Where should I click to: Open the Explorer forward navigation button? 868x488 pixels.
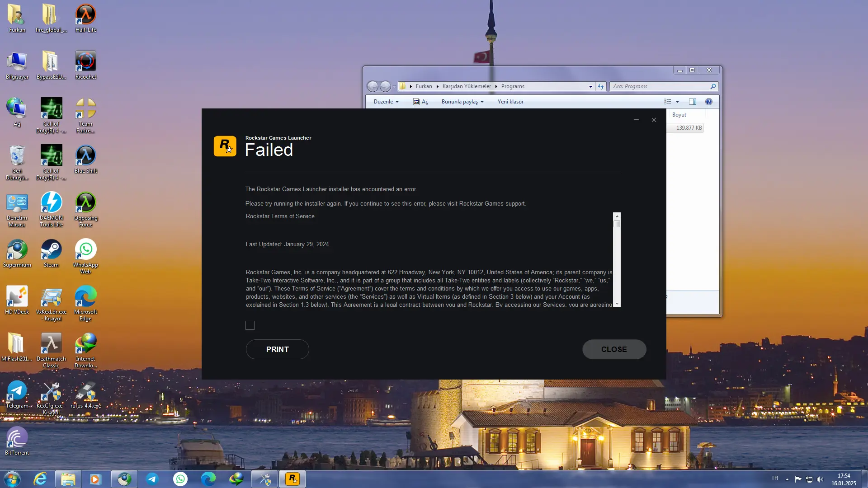click(385, 86)
